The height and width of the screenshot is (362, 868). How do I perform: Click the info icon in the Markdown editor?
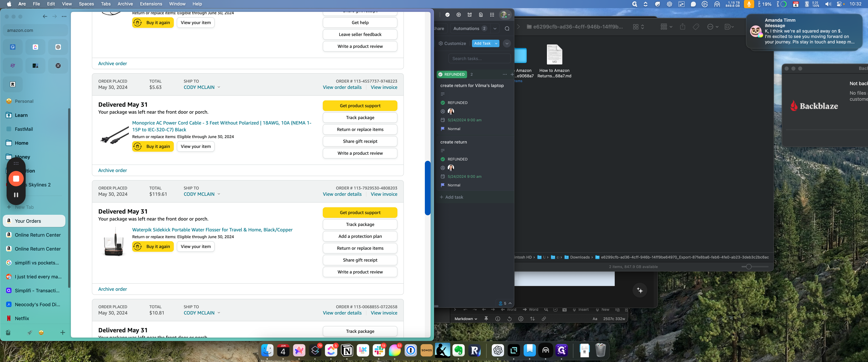tap(498, 319)
